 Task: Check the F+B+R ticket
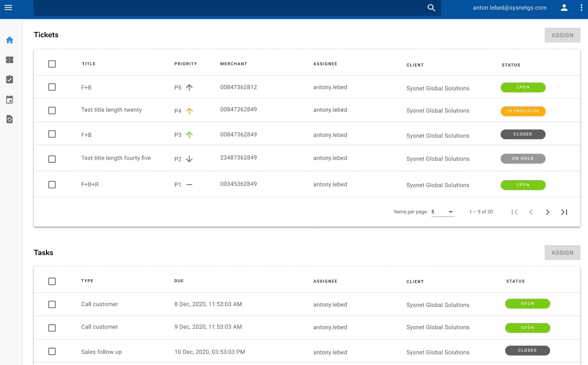pyautogui.click(x=52, y=185)
